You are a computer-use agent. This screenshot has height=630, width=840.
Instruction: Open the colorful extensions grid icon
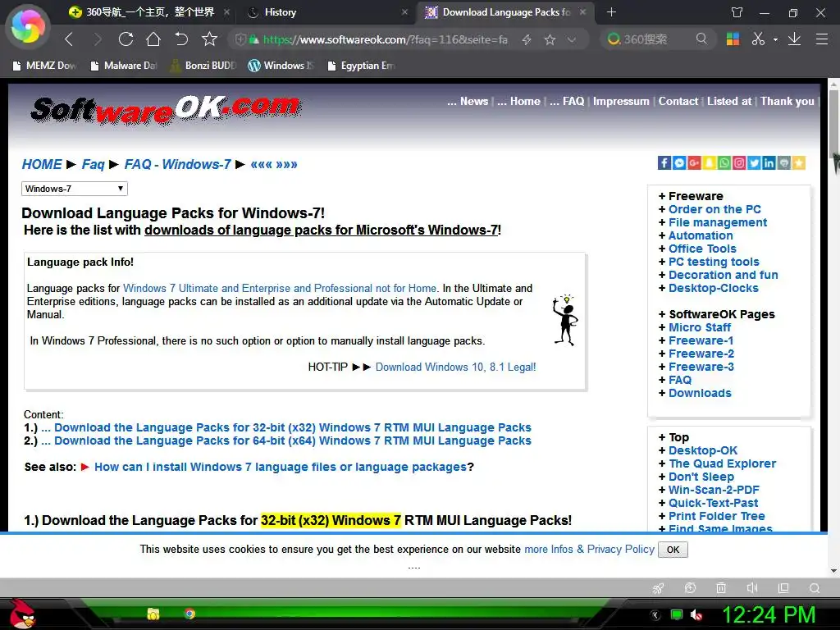(733, 39)
